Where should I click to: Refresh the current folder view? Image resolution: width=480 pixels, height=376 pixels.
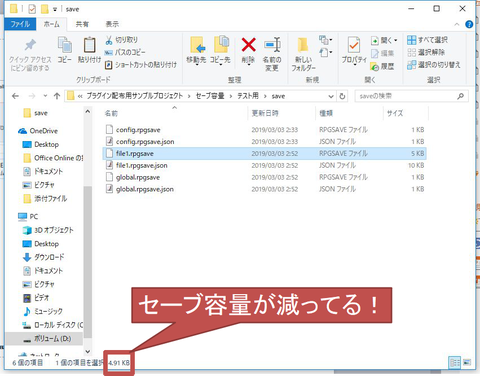click(x=342, y=96)
